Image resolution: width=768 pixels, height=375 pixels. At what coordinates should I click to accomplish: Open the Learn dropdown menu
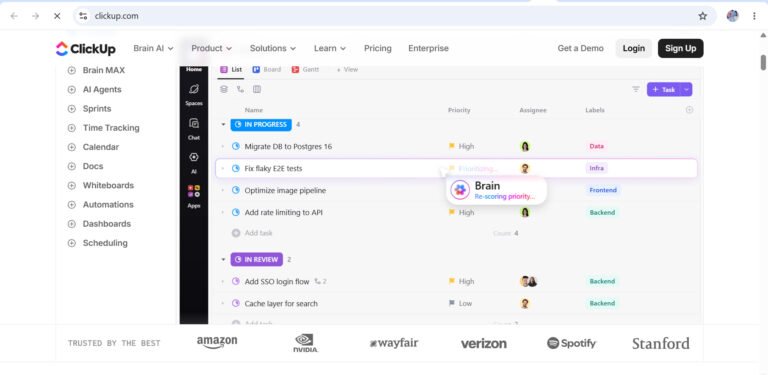[330, 48]
